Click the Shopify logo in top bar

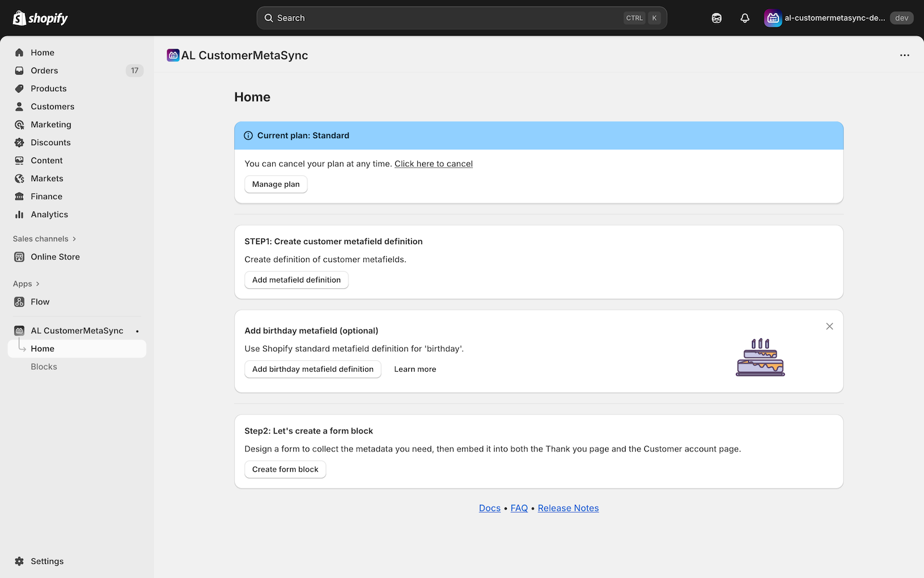(40, 18)
